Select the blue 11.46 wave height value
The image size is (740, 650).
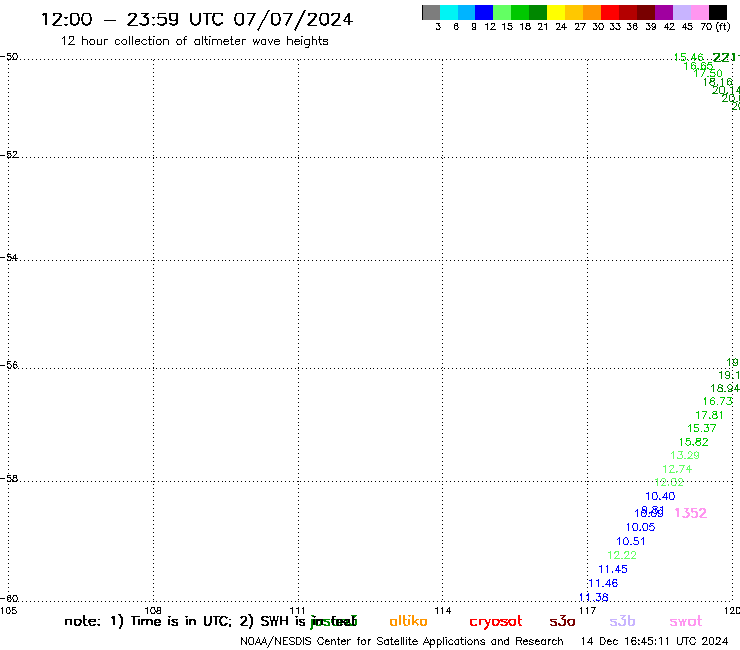tap(603, 583)
